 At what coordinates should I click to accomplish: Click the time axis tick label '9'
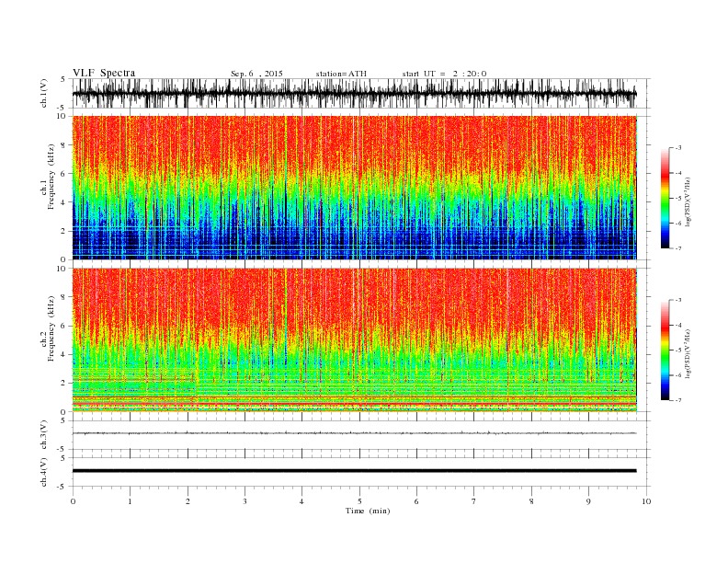tap(588, 501)
